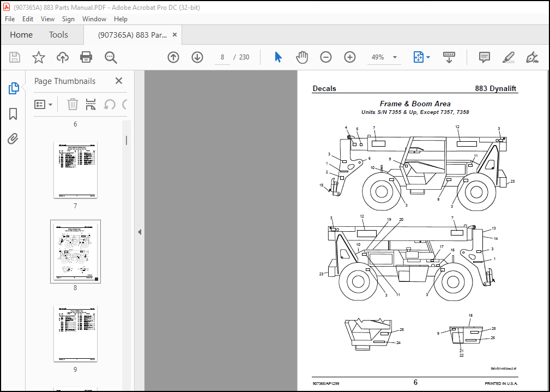Go to previous page arrow
This screenshot has width=550, height=392.
pos(173,57)
